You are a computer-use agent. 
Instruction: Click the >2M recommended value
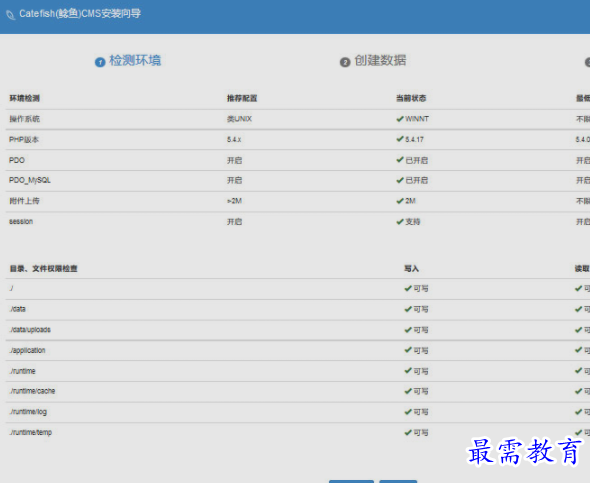[x=234, y=201]
